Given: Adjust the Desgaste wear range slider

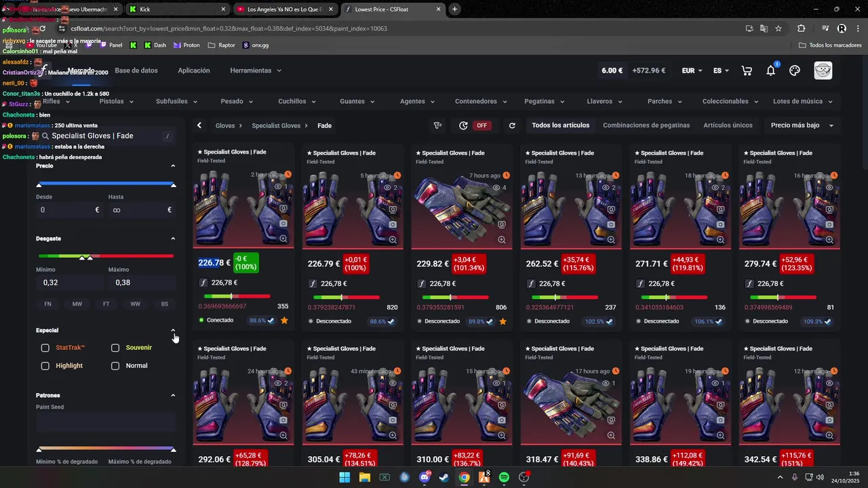Looking at the screenshot, I should [106, 256].
